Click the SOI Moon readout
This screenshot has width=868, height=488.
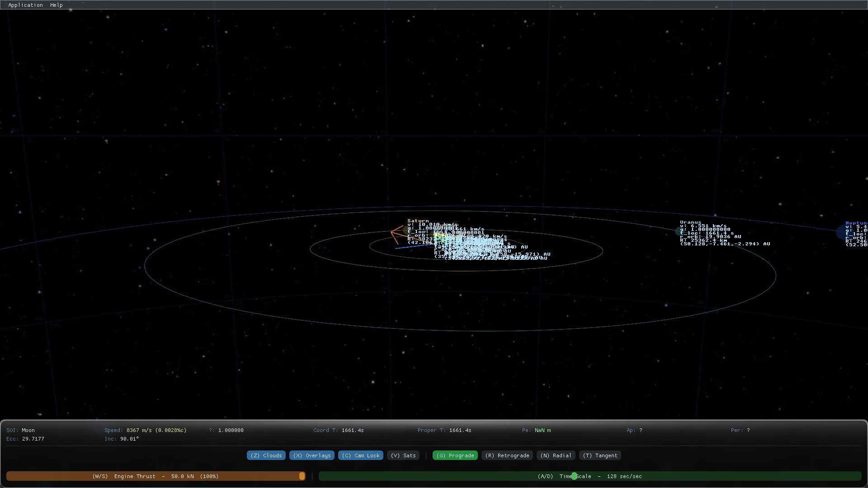(20, 430)
